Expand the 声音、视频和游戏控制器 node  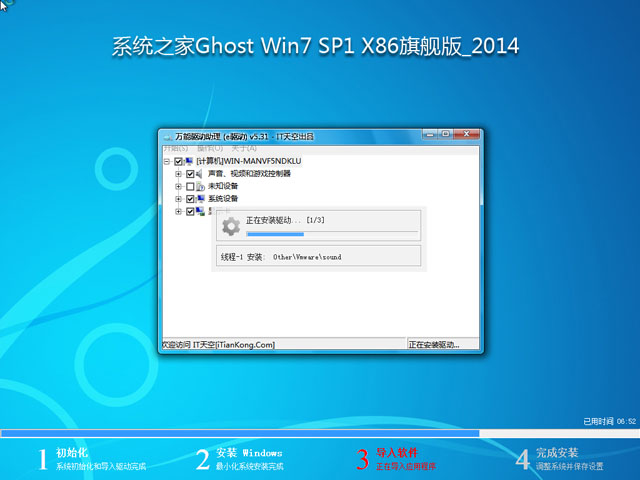178,174
